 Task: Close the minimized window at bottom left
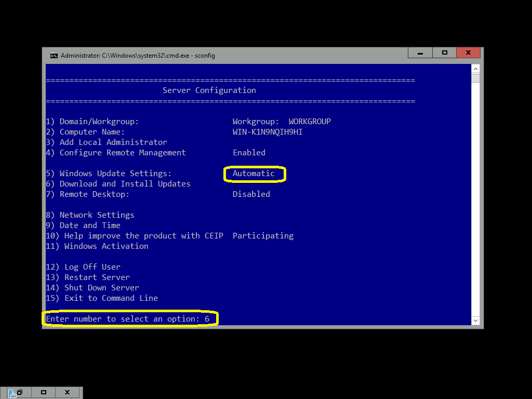click(67, 393)
